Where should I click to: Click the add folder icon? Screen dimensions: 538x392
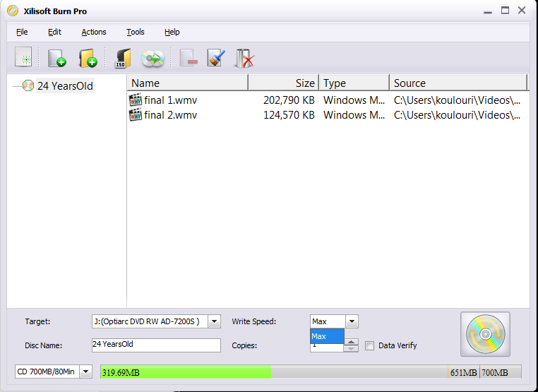[x=88, y=58]
